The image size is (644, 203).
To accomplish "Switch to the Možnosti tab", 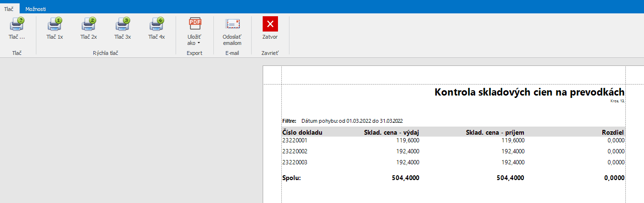I will coord(36,9).
